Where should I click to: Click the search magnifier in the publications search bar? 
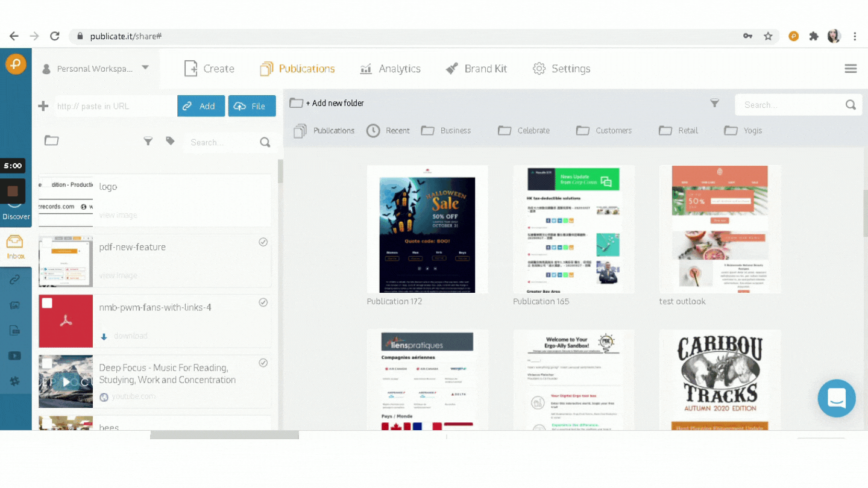(850, 104)
